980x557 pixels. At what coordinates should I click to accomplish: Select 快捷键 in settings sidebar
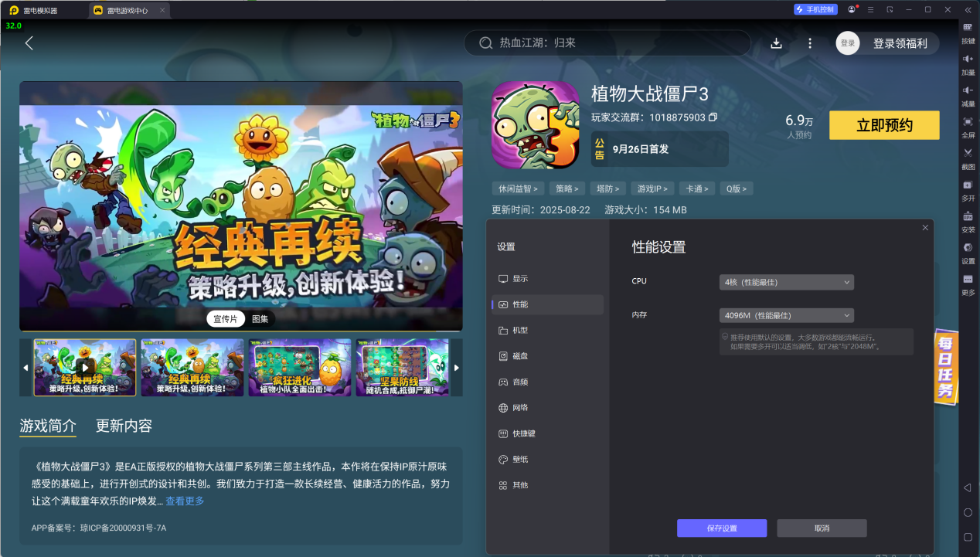click(547, 433)
